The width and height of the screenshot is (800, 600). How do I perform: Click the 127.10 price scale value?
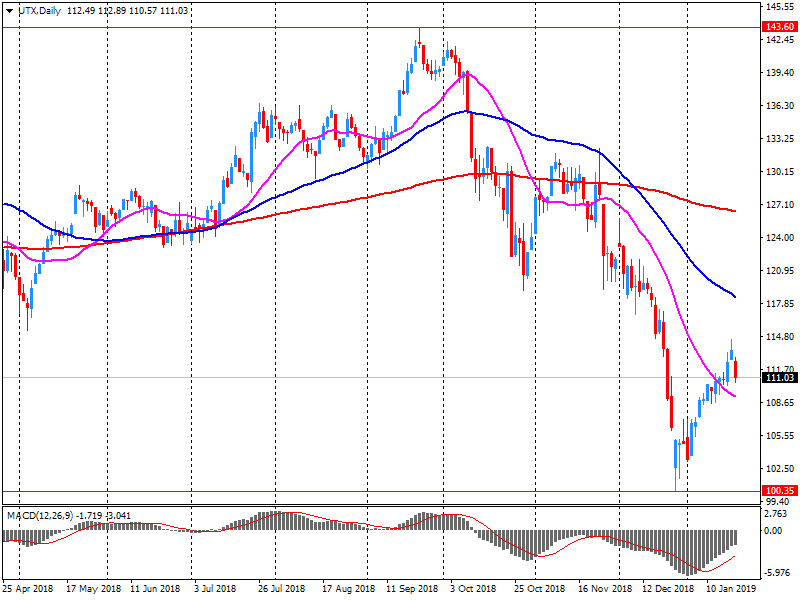pos(781,205)
